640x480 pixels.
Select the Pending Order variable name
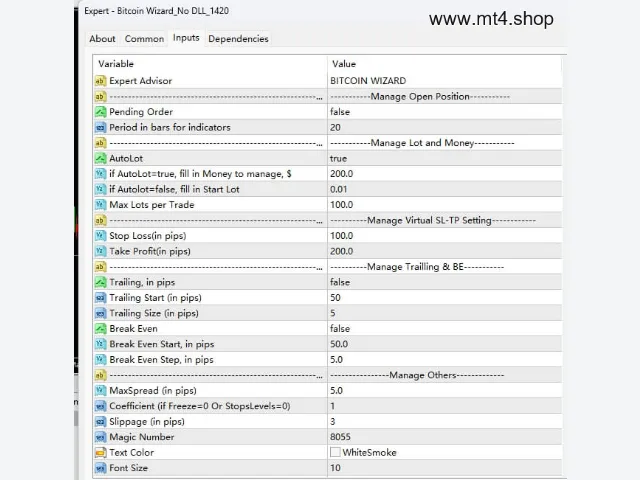(x=141, y=112)
